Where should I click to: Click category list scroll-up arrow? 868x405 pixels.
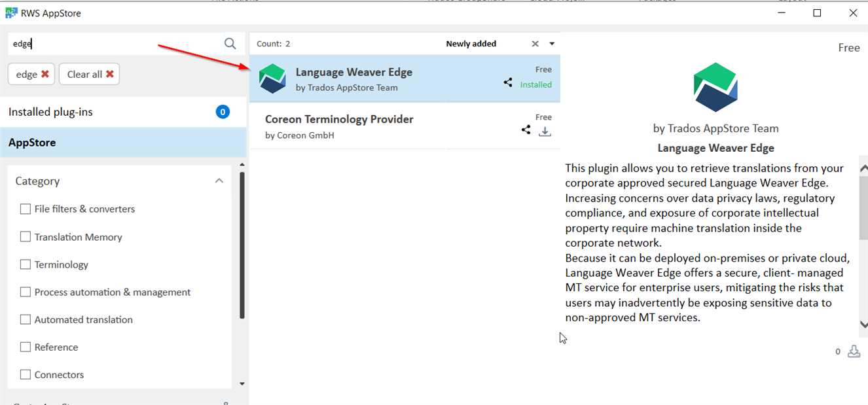[x=242, y=165]
